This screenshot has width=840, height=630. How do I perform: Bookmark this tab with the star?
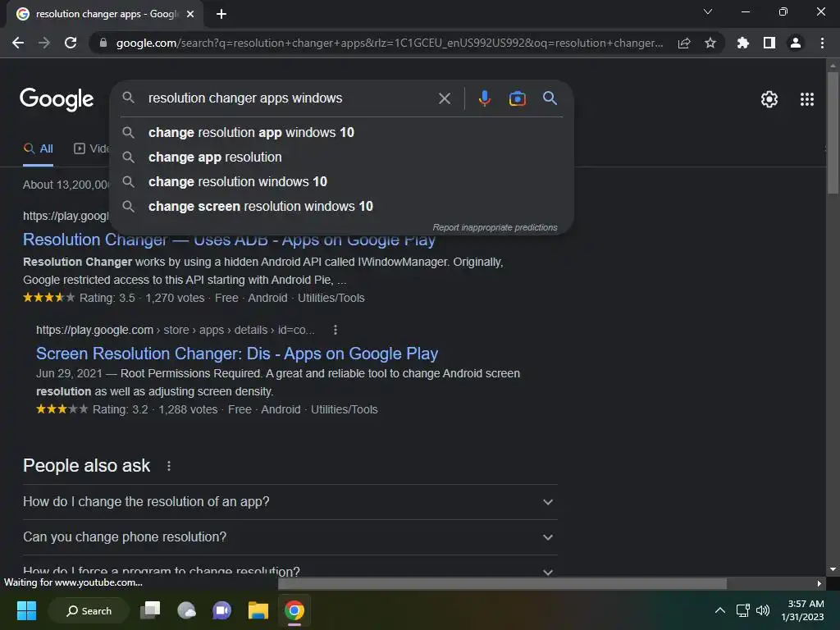click(x=710, y=43)
